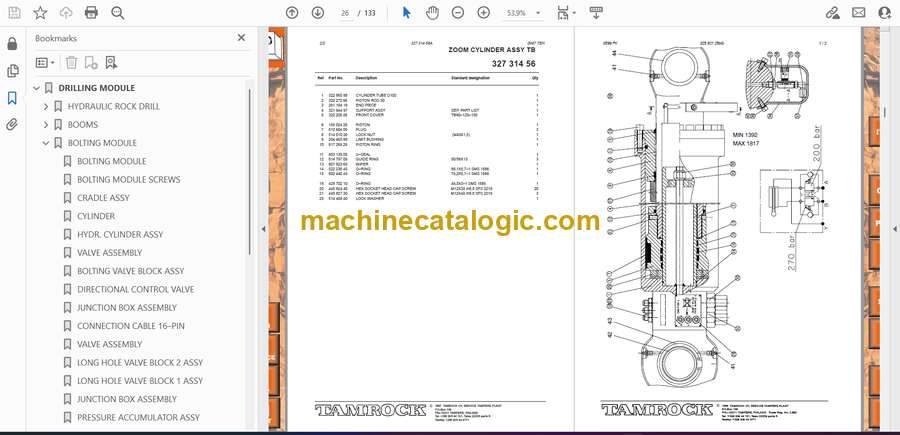
Task: Open the CYLINDER bookmark
Action: click(96, 216)
